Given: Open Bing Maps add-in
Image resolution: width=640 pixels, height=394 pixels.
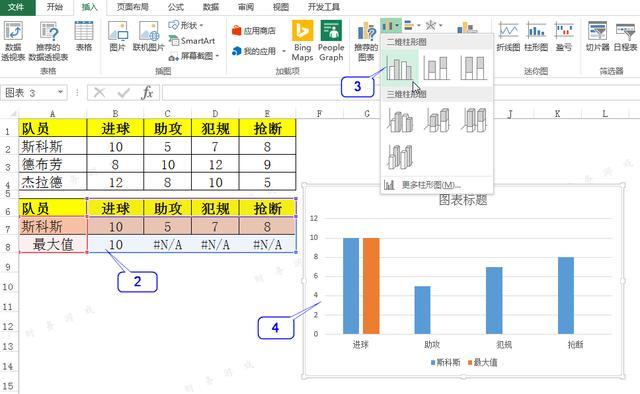Looking at the screenshot, I should [302, 41].
